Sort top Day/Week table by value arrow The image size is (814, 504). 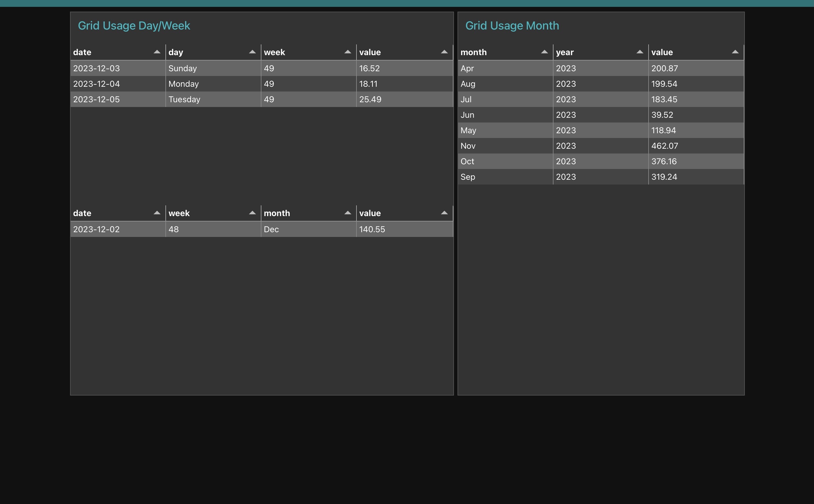click(444, 52)
